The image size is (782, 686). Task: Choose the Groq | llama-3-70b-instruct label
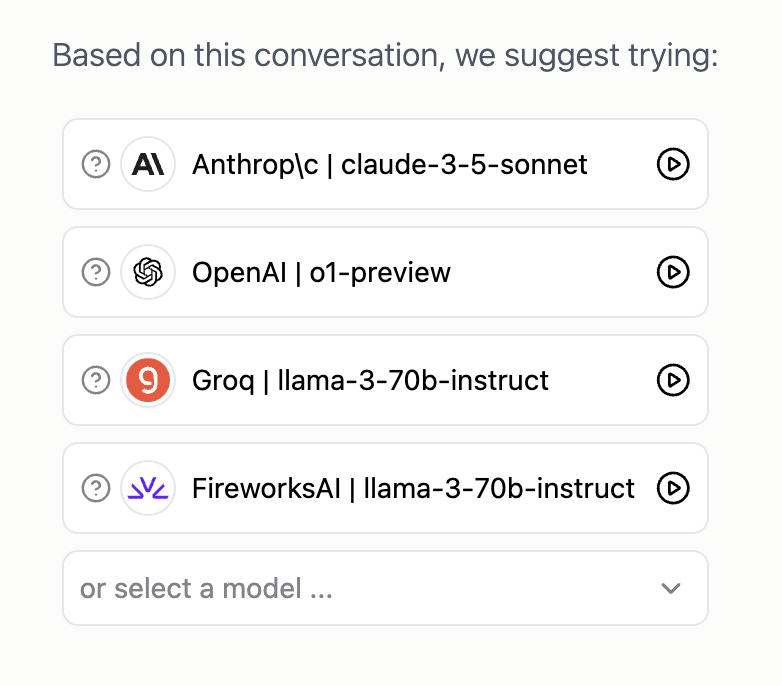(370, 380)
